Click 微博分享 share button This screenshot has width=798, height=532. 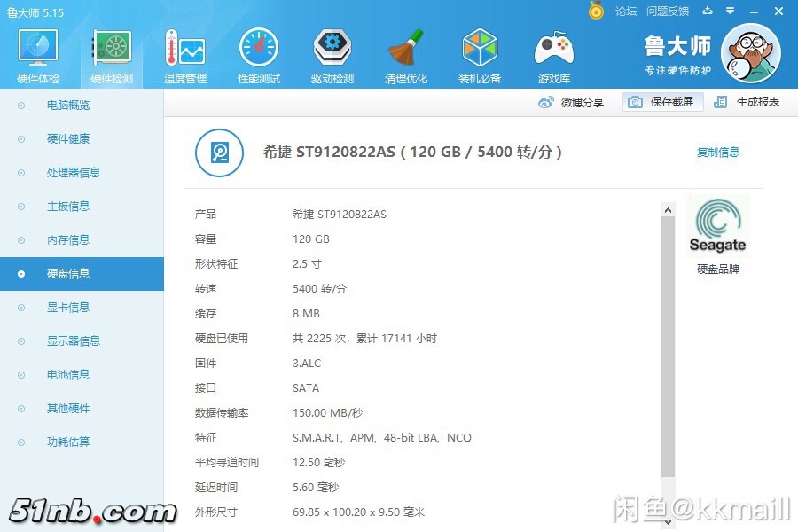point(571,102)
